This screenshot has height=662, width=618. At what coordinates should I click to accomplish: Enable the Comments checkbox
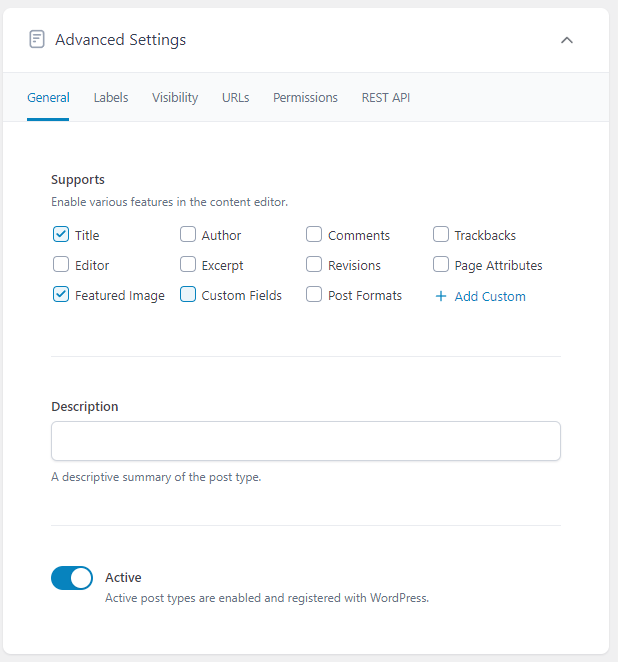pos(314,235)
